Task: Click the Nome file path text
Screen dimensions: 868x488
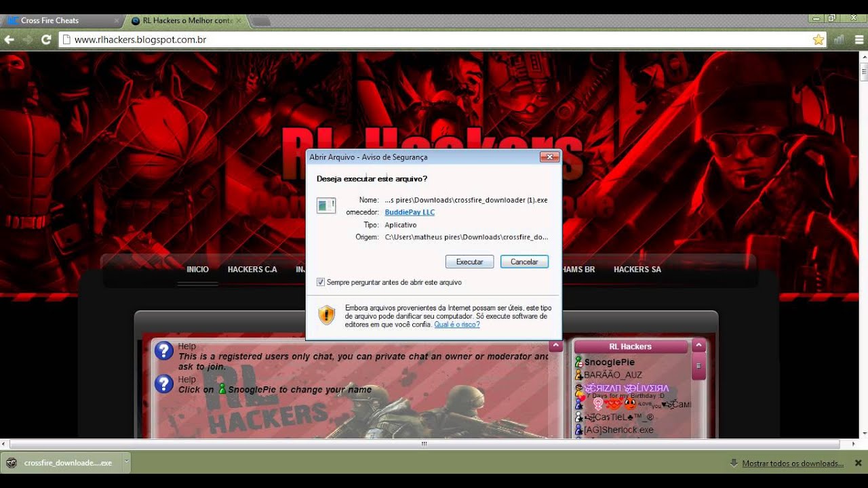Action: pos(466,200)
